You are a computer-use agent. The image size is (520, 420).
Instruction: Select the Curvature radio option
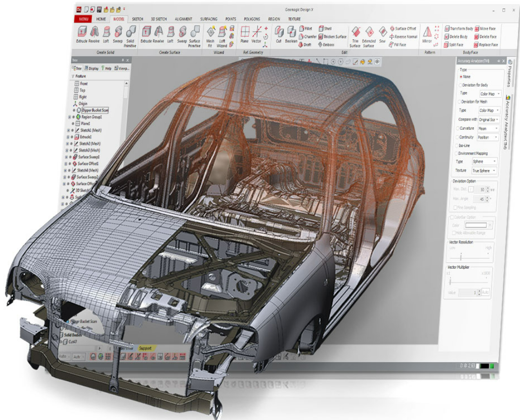point(457,128)
